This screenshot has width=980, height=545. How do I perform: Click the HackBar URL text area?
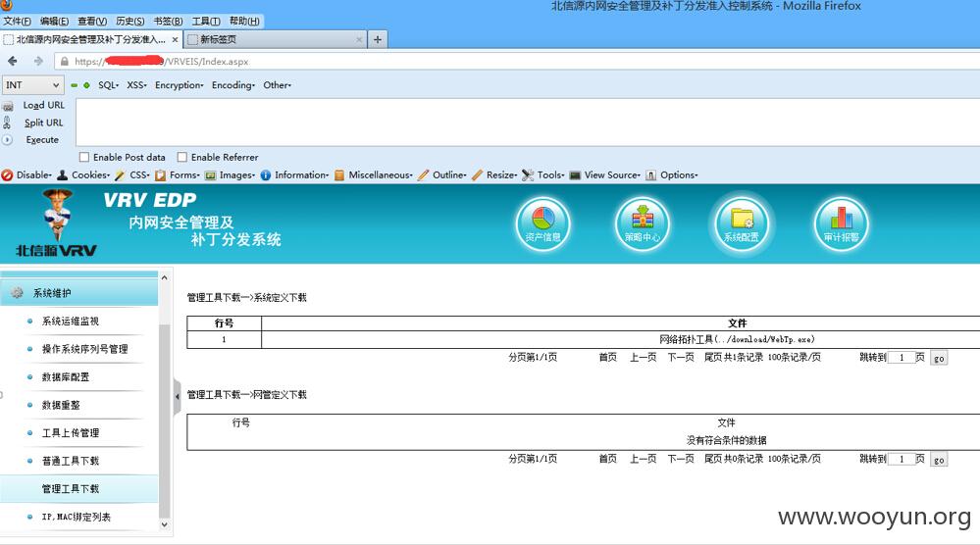pyautogui.click(x=528, y=122)
